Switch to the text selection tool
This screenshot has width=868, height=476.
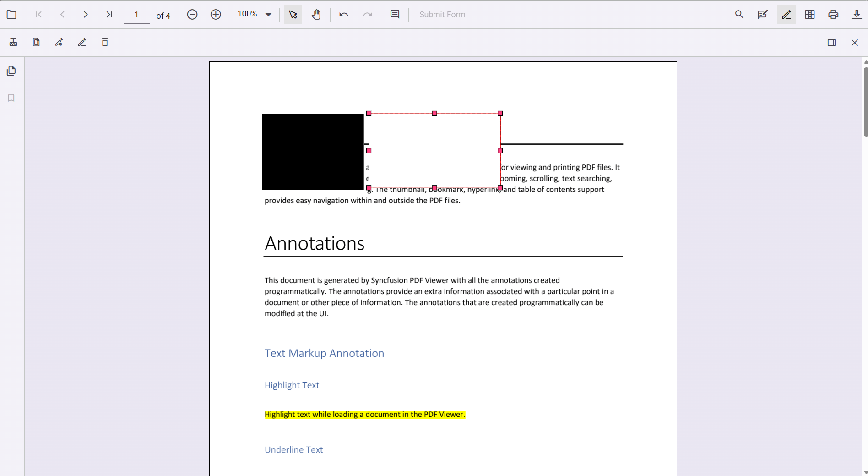pyautogui.click(x=293, y=14)
